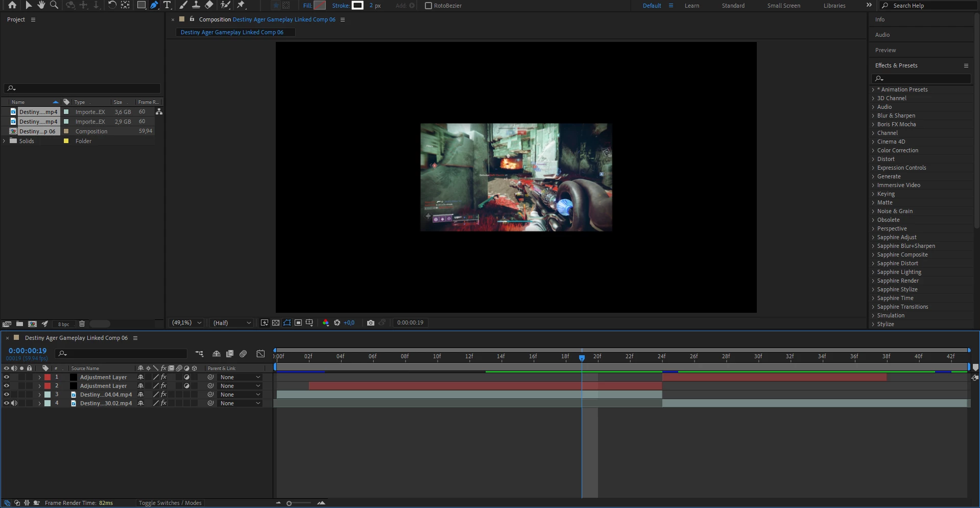Select the Eraser tool
The image size is (980, 508).
(209, 5)
